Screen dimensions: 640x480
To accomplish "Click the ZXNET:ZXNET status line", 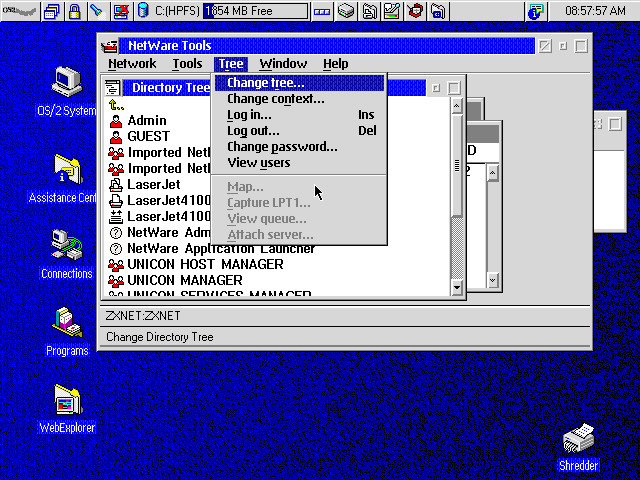I will click(x=143, y=316).
